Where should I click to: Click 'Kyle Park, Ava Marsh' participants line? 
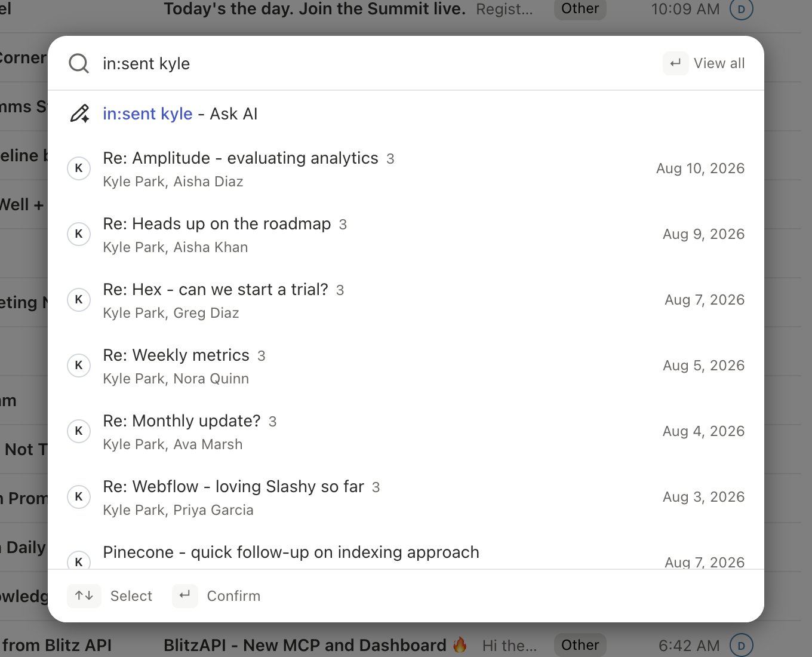point(173,444)
